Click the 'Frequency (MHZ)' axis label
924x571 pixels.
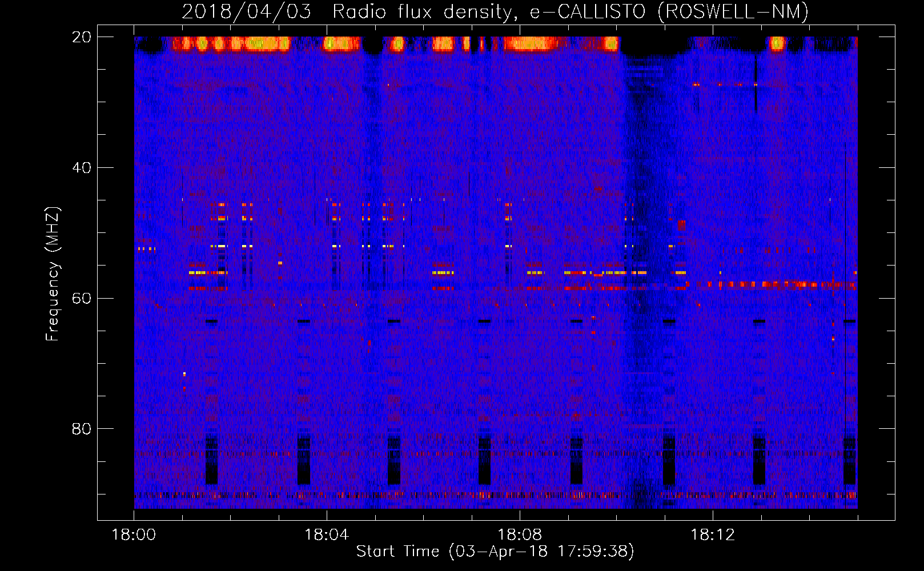point(53,274)
